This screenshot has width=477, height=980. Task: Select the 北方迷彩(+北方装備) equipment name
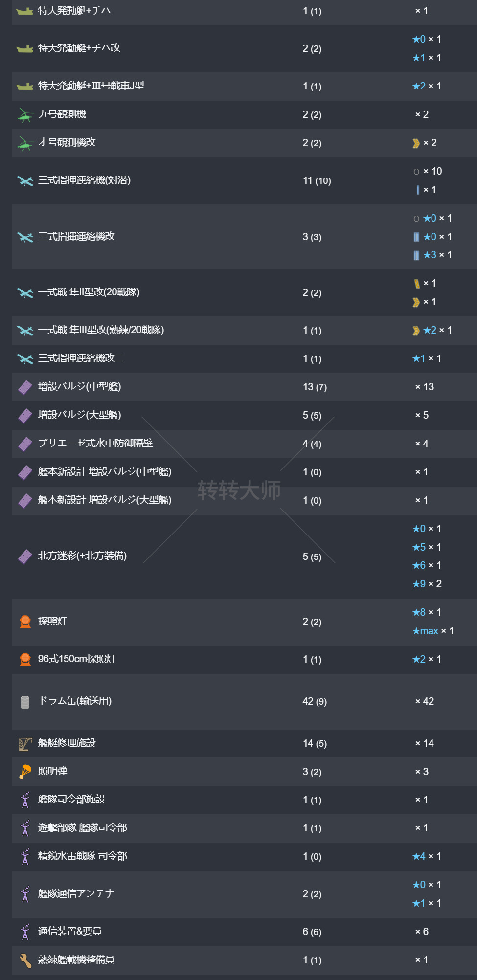click(82, 556)
